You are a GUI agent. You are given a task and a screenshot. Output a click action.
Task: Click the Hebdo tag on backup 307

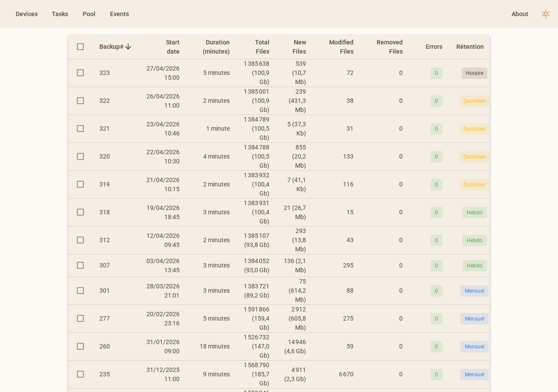pos(475,266)
